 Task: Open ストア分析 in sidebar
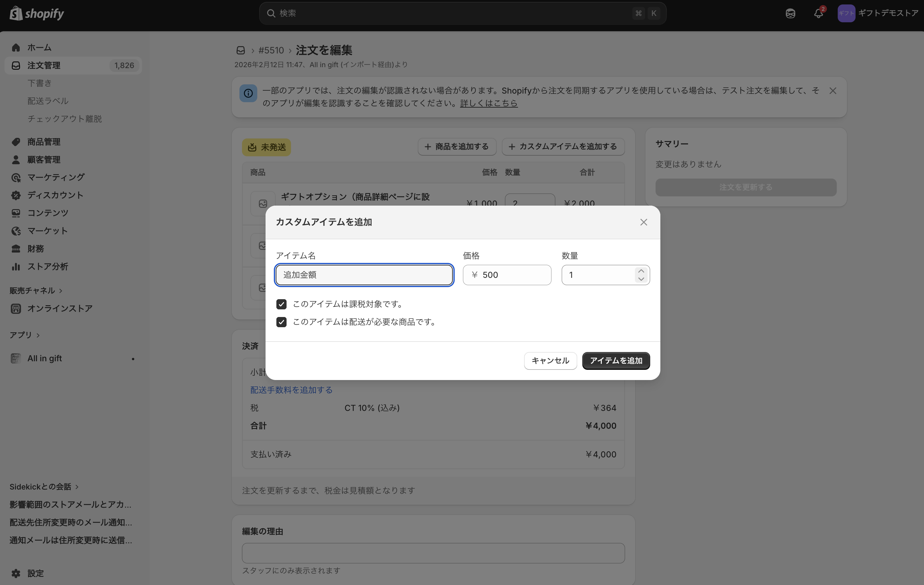47,267
